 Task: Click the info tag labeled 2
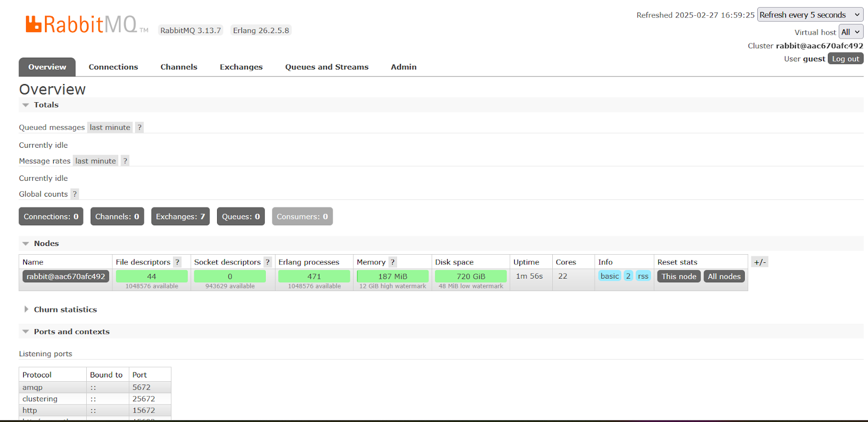pyautogui.click(x=628, y=276)
